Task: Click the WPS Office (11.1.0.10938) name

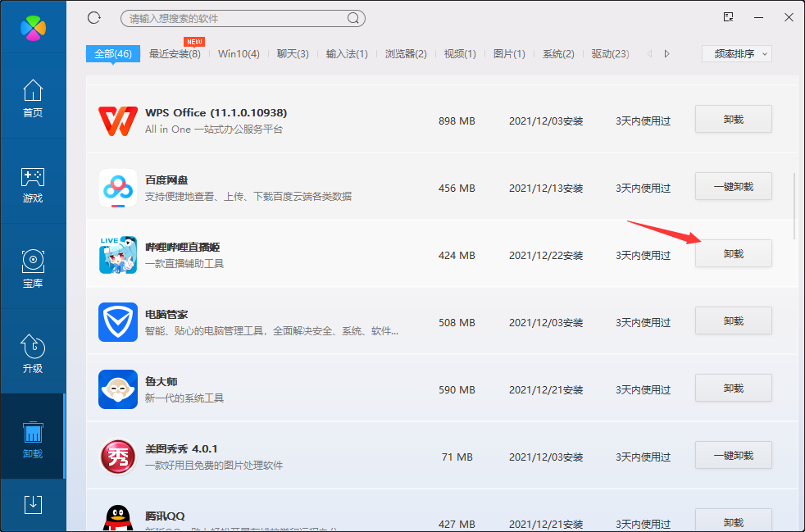Action: [216, 112]
